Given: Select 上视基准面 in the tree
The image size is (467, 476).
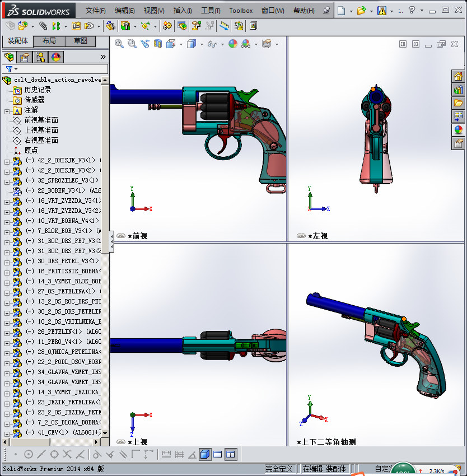Looking at the screenshot, I should click(x=41, y=130).
